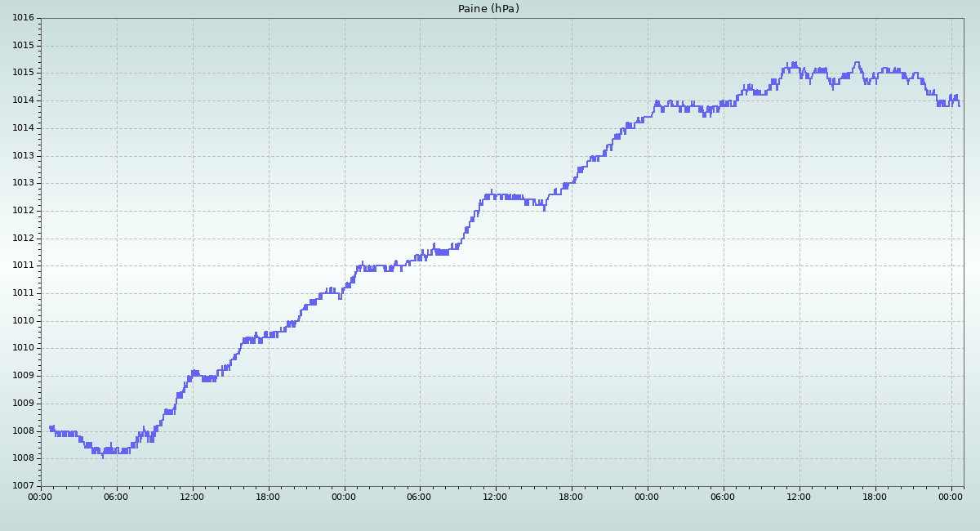Click the second 00:00 time label

pyautogui.click(x=345, y=496)
